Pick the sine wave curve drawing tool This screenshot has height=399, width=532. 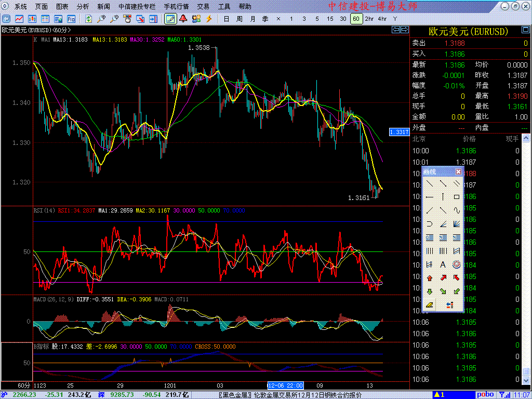(x=457, y=210)
